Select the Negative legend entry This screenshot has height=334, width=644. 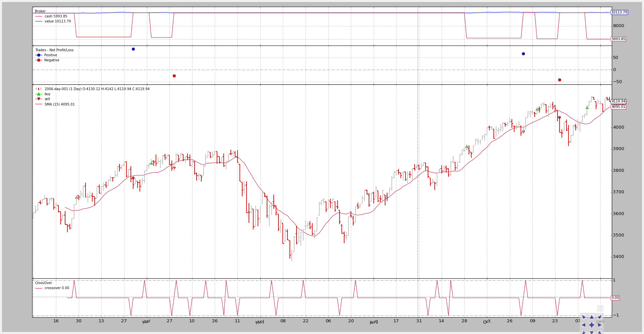(x=51, y=60)
